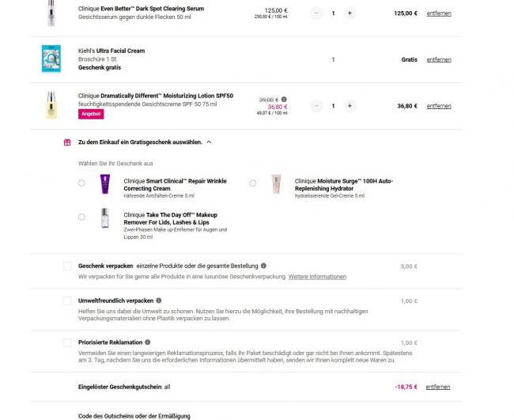
Task: Select Take The Day Off remover gift
Action: pos(82,216)
